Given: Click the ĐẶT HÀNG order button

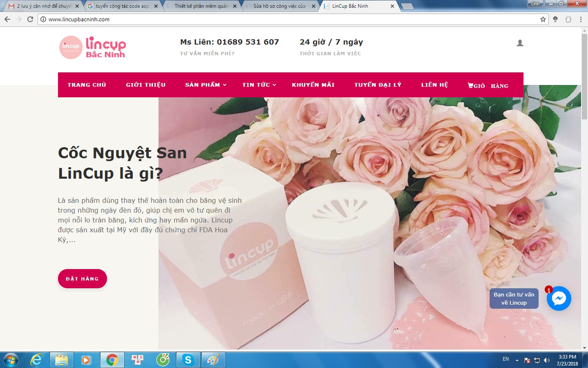Looking at the screenshot, I should tap(82, 279).
